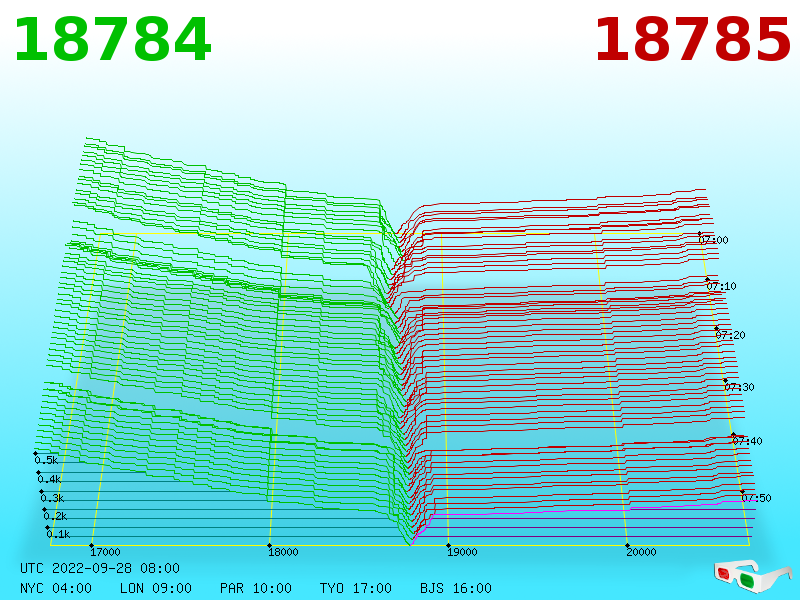Click the NYC 04:00 time label
800x600 pixels.
coord(56,588)
